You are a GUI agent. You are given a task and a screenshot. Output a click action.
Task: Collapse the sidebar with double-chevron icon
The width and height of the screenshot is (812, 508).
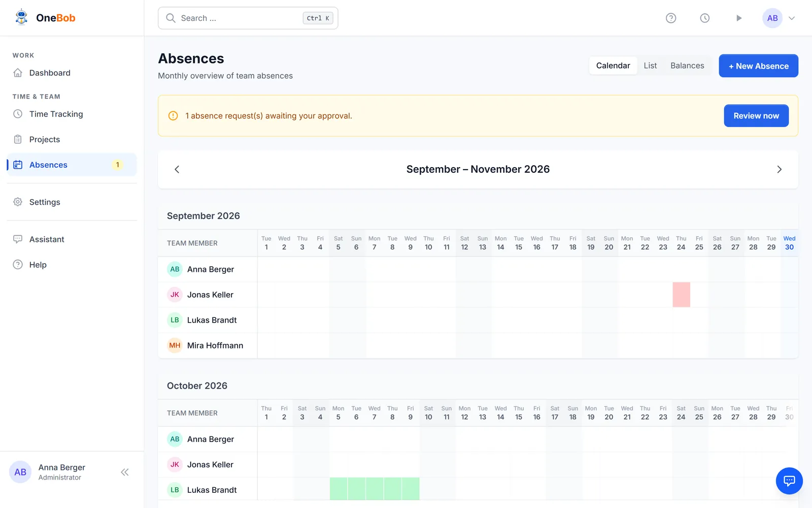125,472
